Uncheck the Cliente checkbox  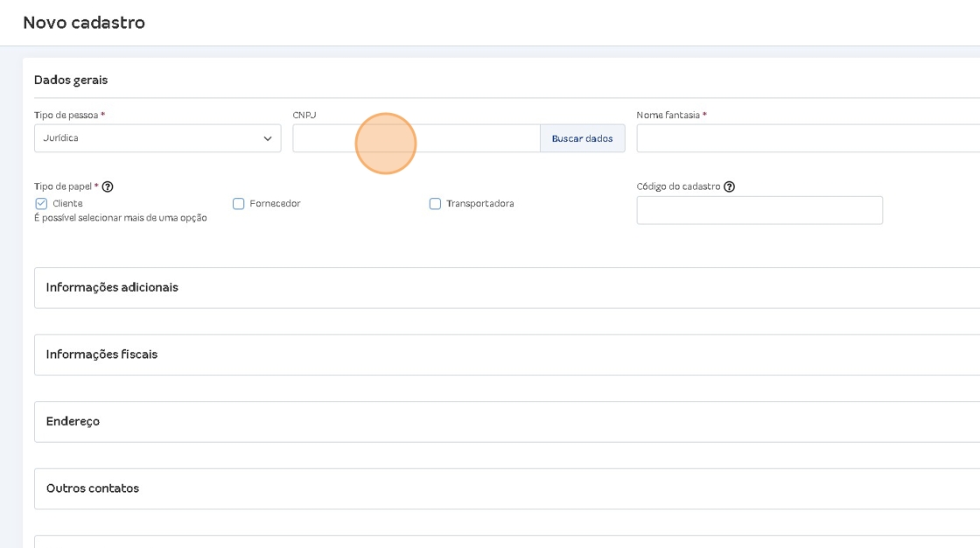41,203
